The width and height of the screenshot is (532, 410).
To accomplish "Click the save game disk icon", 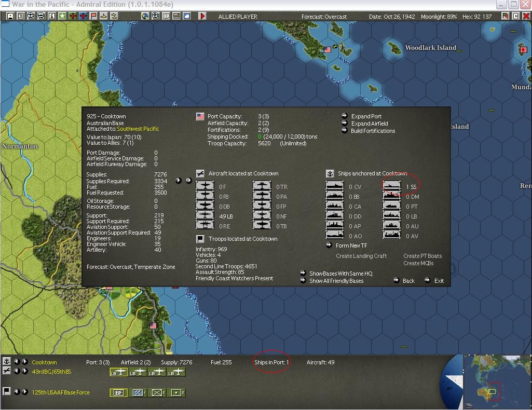I will [10, 16].
